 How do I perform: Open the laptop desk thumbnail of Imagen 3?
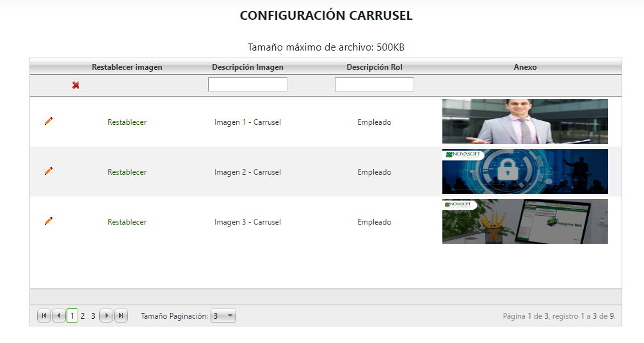click(525, 221)
